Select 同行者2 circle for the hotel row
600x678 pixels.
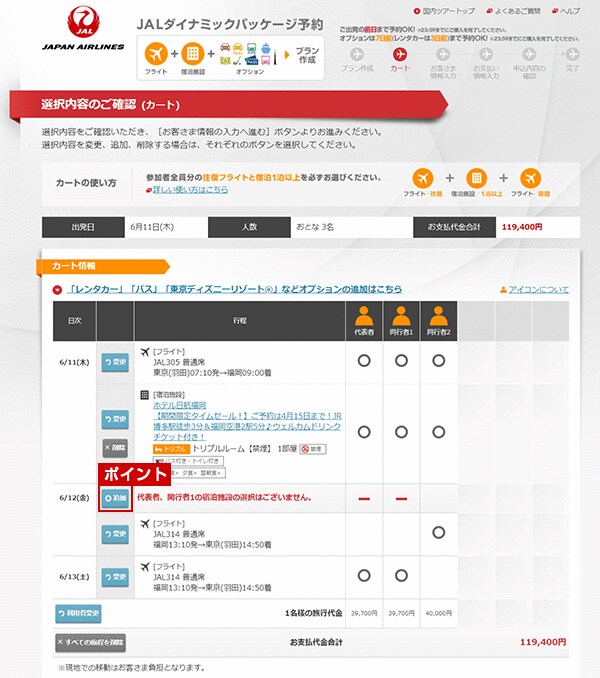pos(439,431)
